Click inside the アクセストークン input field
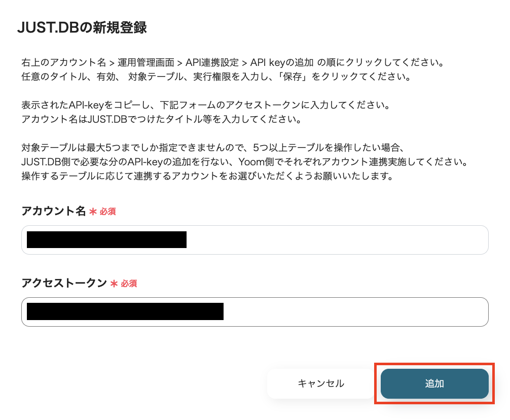Image resolution: width=510 pixels, height=420 pixels. 330,311
